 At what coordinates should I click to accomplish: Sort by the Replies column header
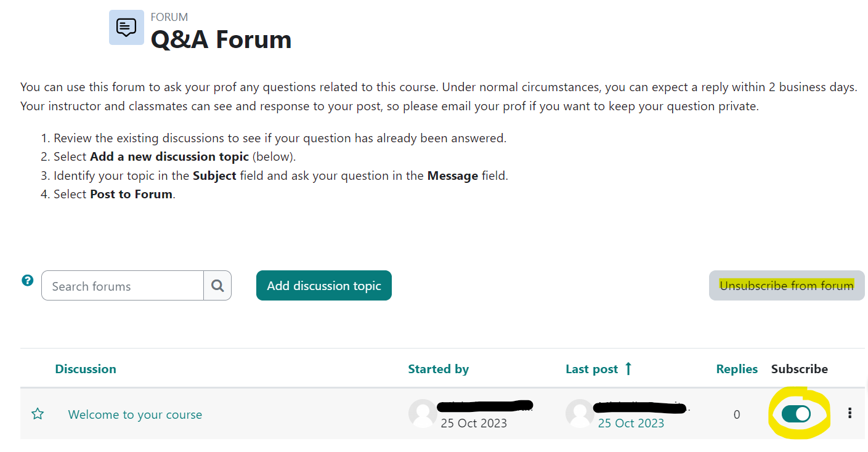tap(737, 369)
